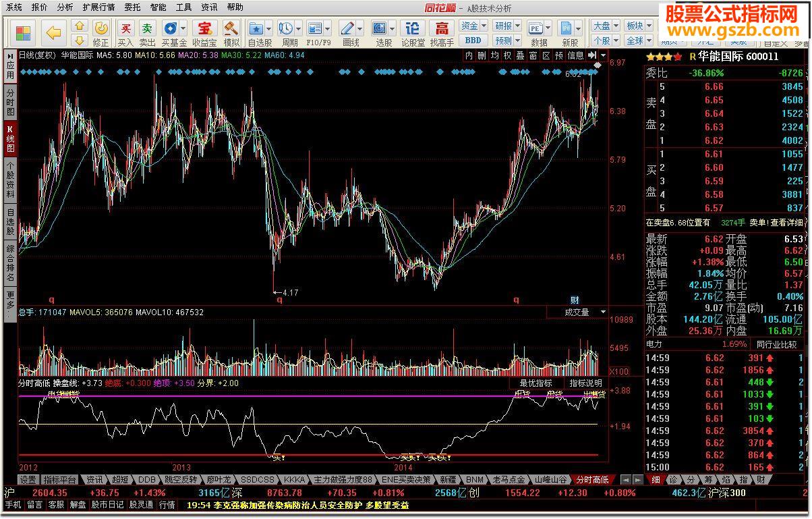The height and width of the screenshot is (519, 812).
Task: Open the 委托 menu
Action: coord(133,7)
